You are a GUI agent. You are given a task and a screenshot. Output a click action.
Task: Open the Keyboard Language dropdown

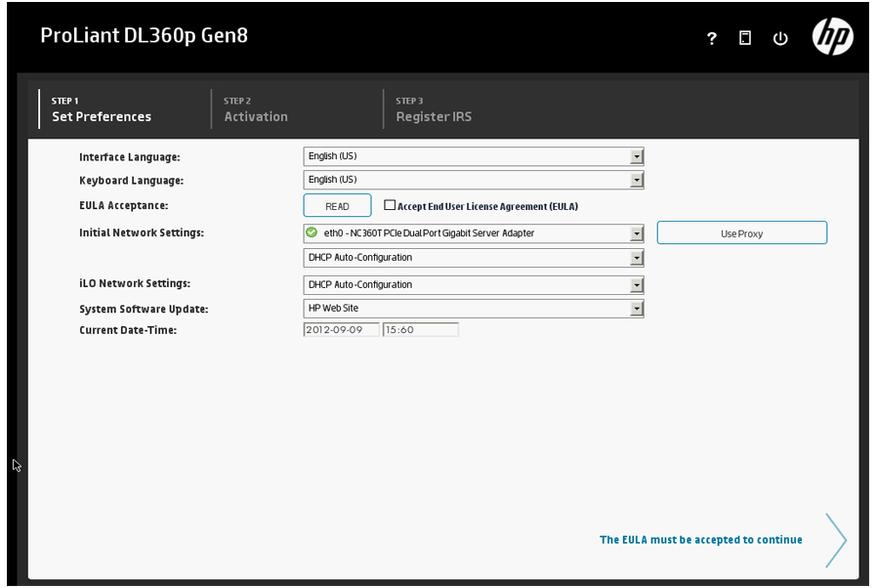point(636,180)
